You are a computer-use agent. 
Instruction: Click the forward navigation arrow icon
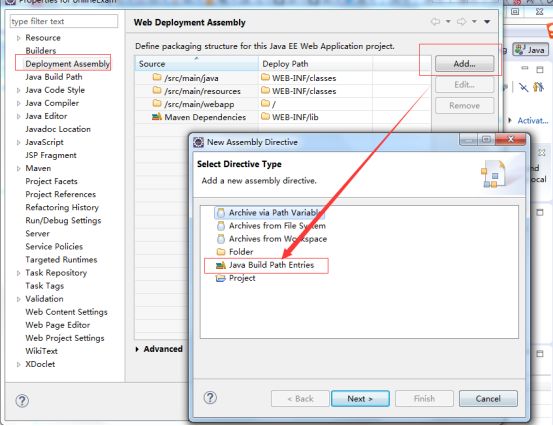tap(461, 22)
